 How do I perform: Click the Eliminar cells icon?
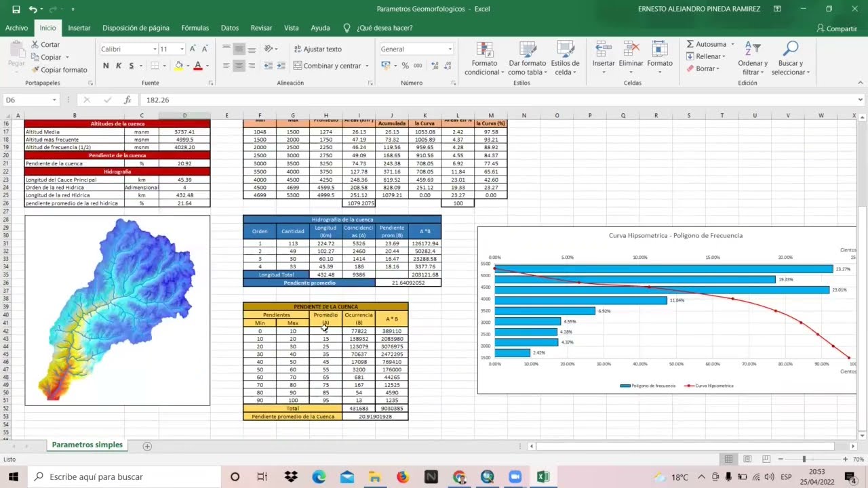631,49
